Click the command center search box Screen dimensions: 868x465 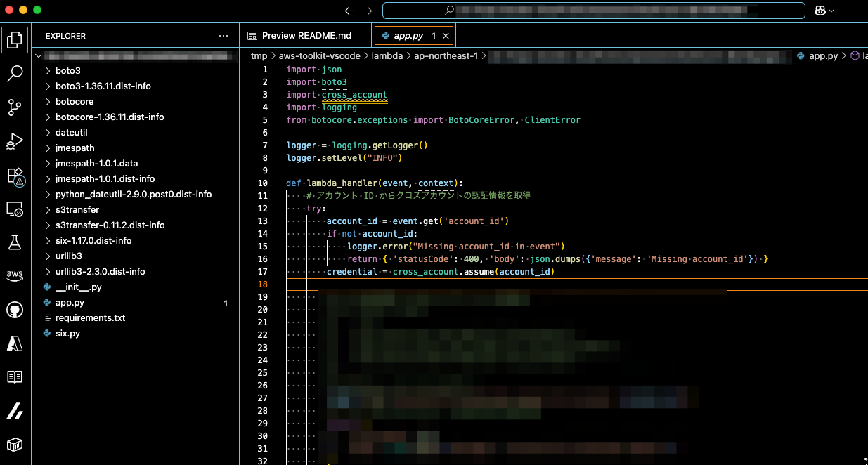594,11
